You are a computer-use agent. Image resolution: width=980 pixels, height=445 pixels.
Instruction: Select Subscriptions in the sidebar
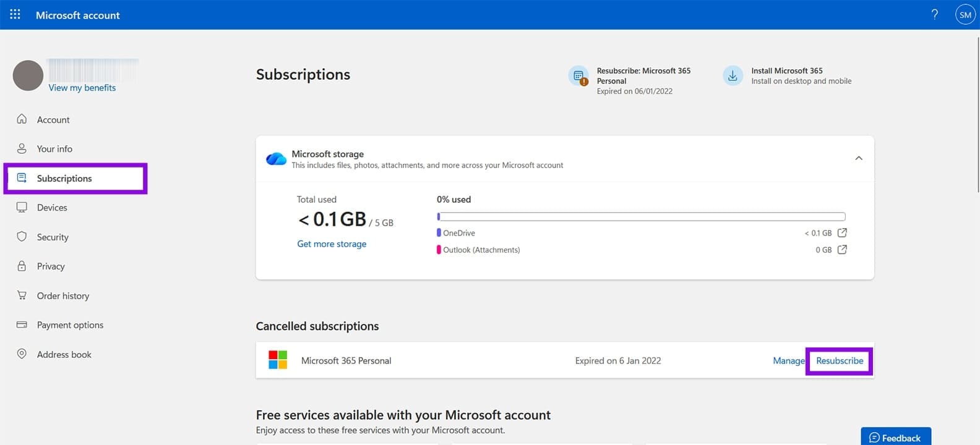pyautogui.click(x=64, y=179)
